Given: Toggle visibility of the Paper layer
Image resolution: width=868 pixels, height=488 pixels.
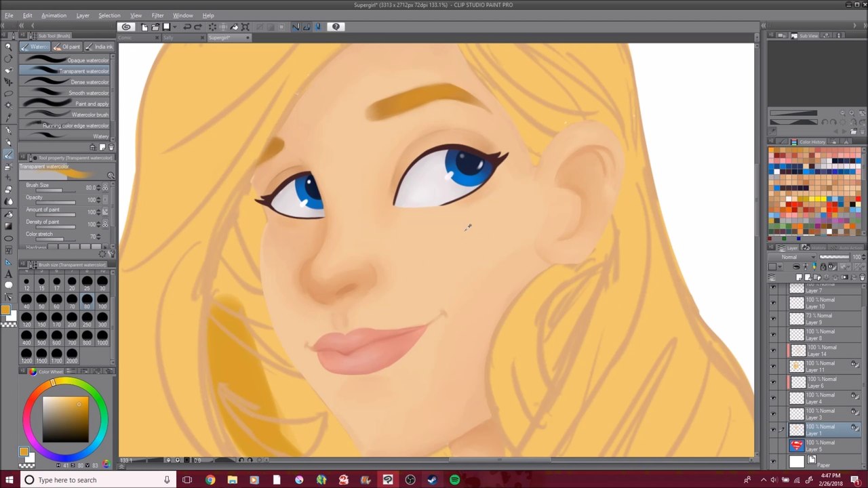Looking at the screenshot, I should [x=773, y=462].
